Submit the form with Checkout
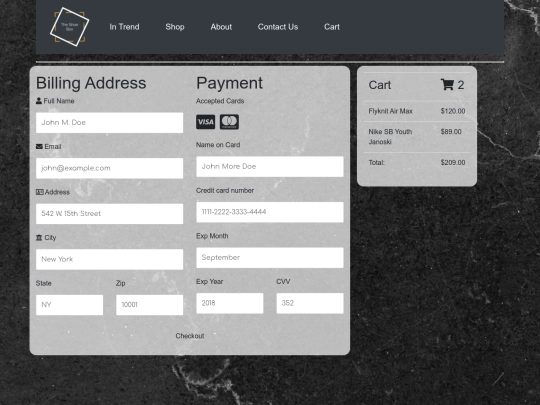 coord(190,336)
